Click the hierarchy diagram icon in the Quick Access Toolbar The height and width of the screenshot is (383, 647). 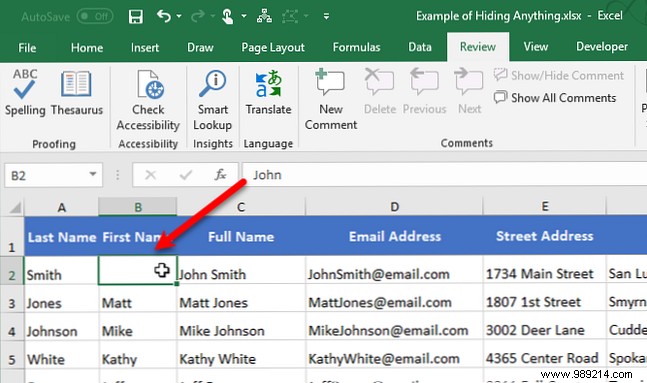click(264, 17)
